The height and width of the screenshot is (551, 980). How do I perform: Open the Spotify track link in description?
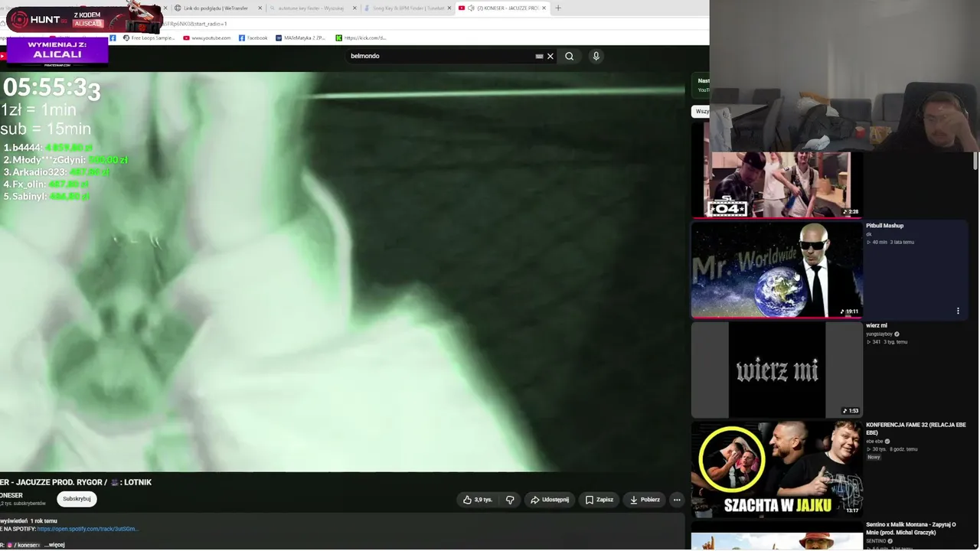(88, 529)
